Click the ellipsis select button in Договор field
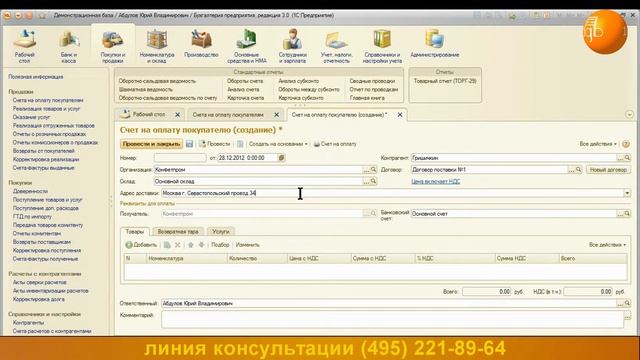The width and height of the screenshot is (640, 360). coord(571,169)
